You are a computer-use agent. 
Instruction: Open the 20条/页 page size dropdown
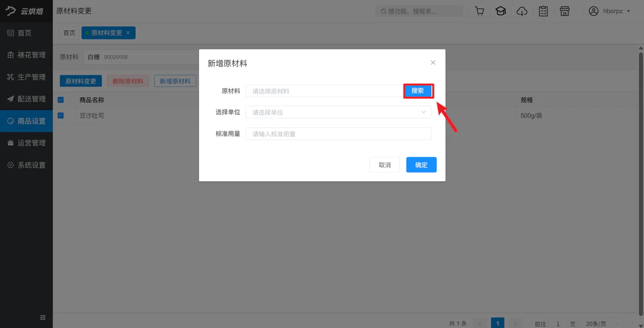point(600,324)
